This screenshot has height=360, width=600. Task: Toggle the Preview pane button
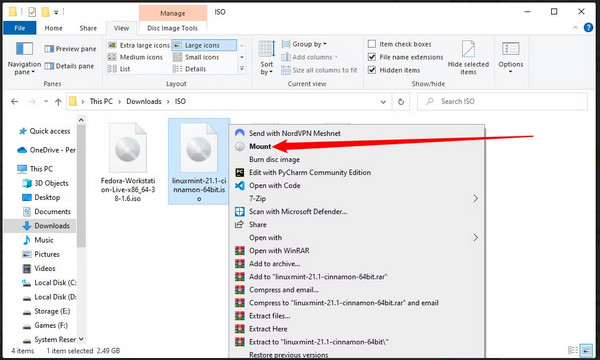70,49
